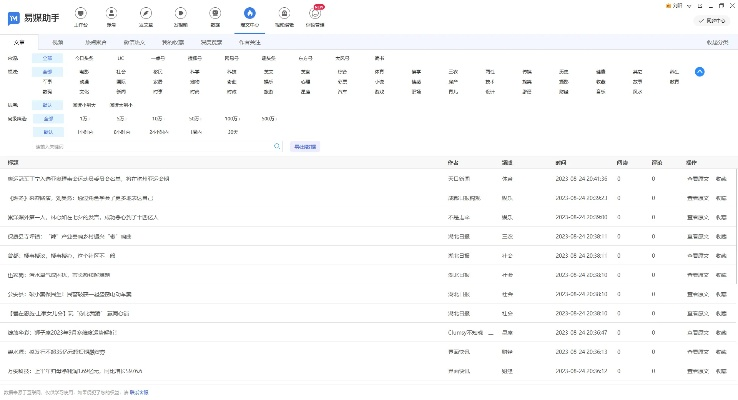Click the 导出数据 export button
The height and width of the screenshot is (400, 738).
tap(304, 146)
